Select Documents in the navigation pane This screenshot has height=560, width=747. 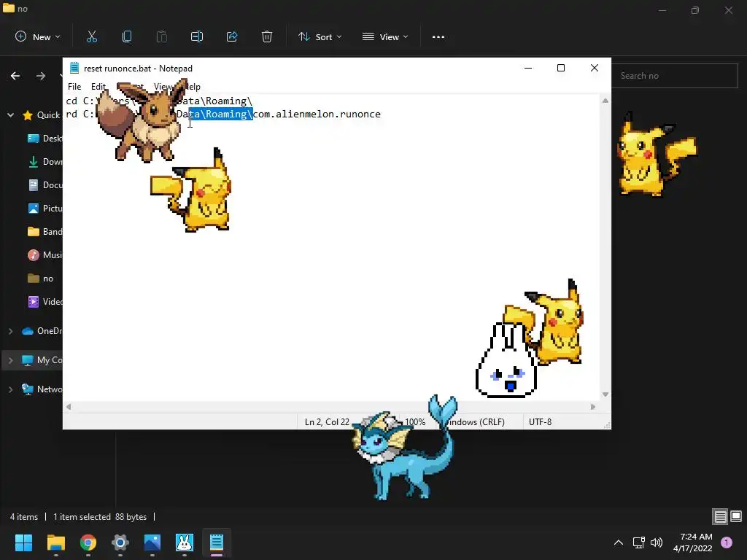[44, 184]
